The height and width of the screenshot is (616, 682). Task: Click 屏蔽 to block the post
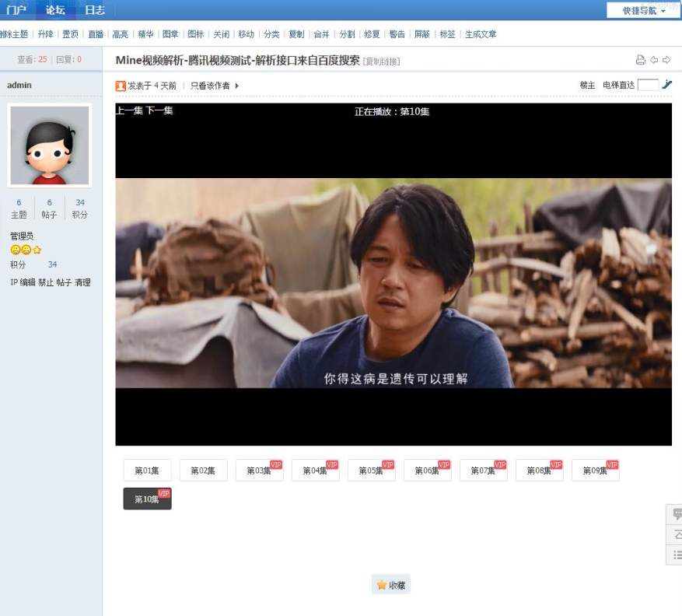point(422,34)
